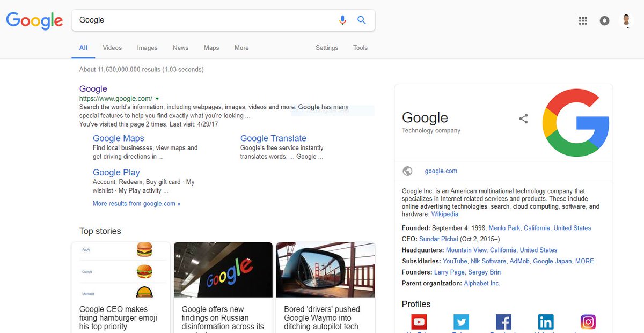Open the Google apps grid menu

point(583,20)
